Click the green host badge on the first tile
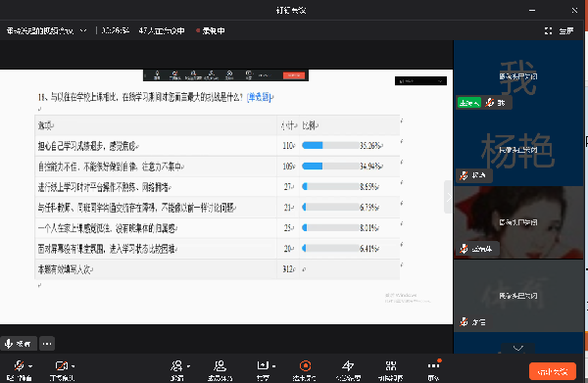This screenshot has width=588, height=383. 469,103
